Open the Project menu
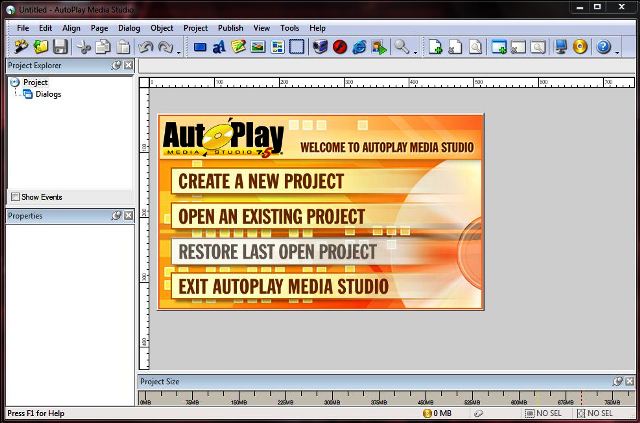 196,28
